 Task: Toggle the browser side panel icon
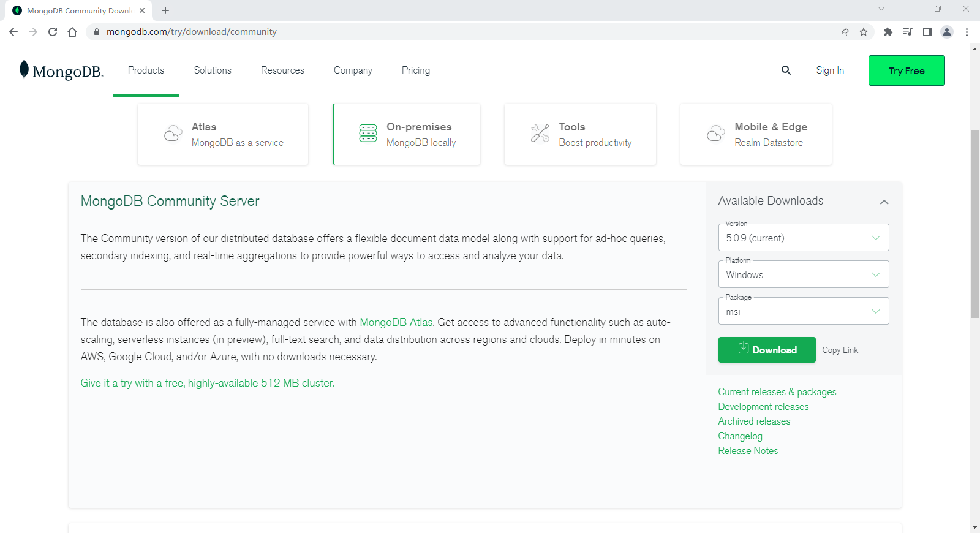[x=927, y=32]
